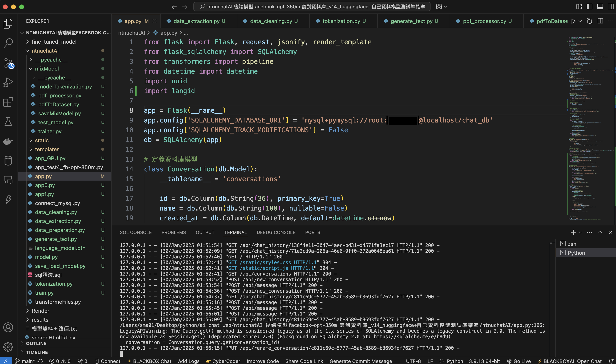Click Share Code Link in status bar
616x364 pixels.
(x=304, y=361)
